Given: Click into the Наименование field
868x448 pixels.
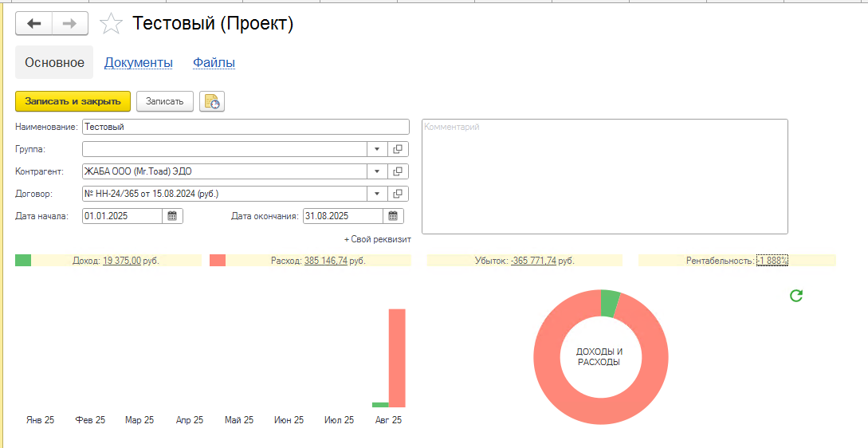Looking at the screenshot, I should pyautogui.click(x=245, y=127).
